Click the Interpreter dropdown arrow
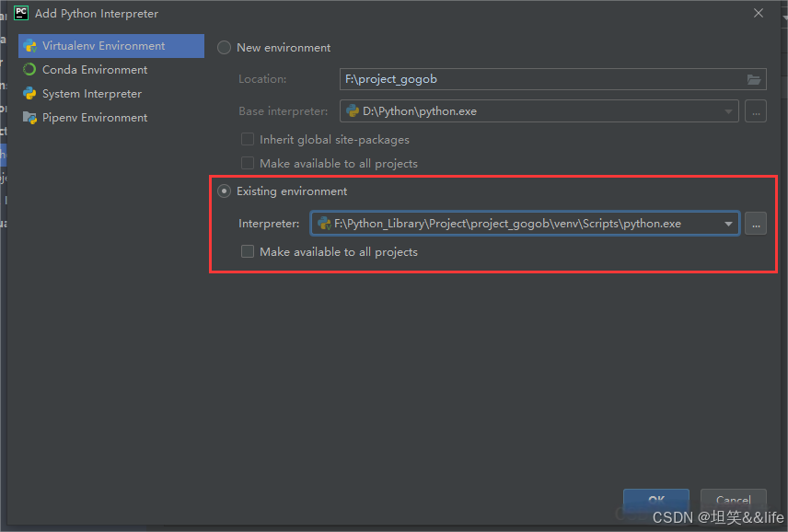Image resolution: width=788 pixels, height=532 pixels. 728,224
